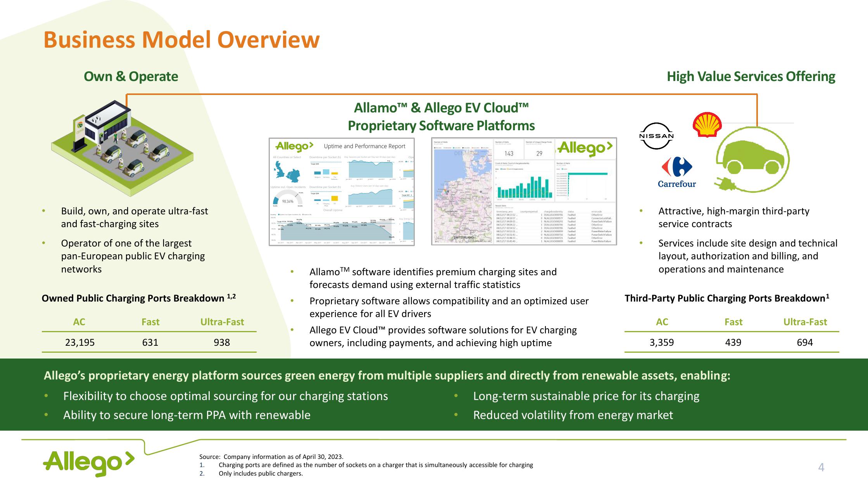
Task: Click the page number '4' indicator
Action: click(x=821, y=467)
